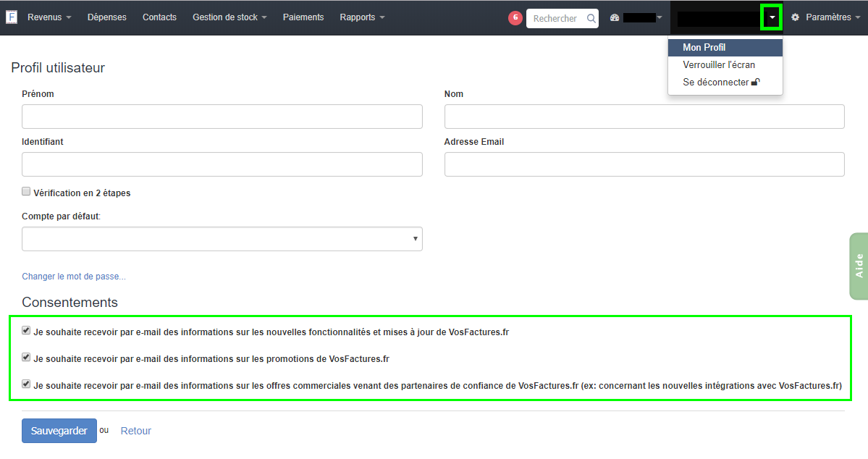This screenshot has height=459, width=868.
Task: Click the Paramètres gear icon
Action: tap(795, 17)
